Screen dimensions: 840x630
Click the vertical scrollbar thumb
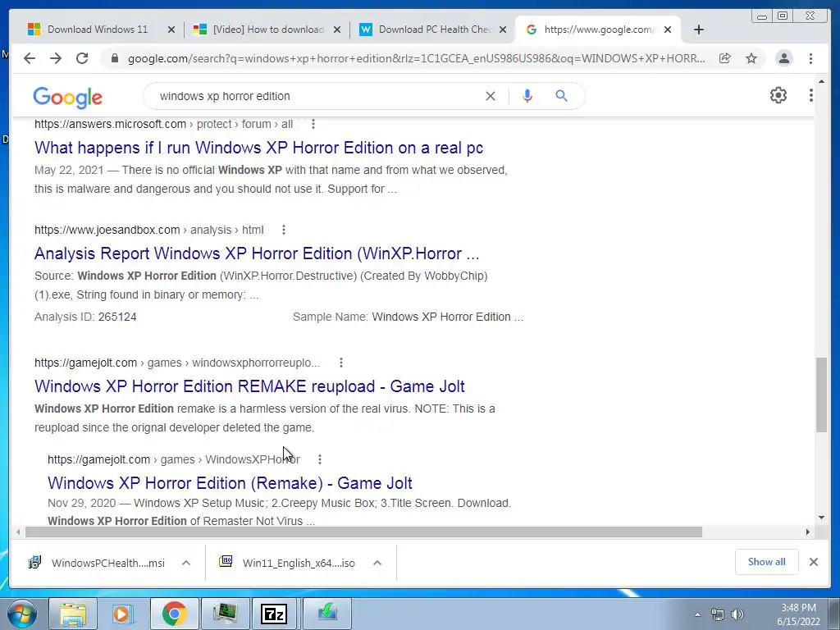pos(821,395)
